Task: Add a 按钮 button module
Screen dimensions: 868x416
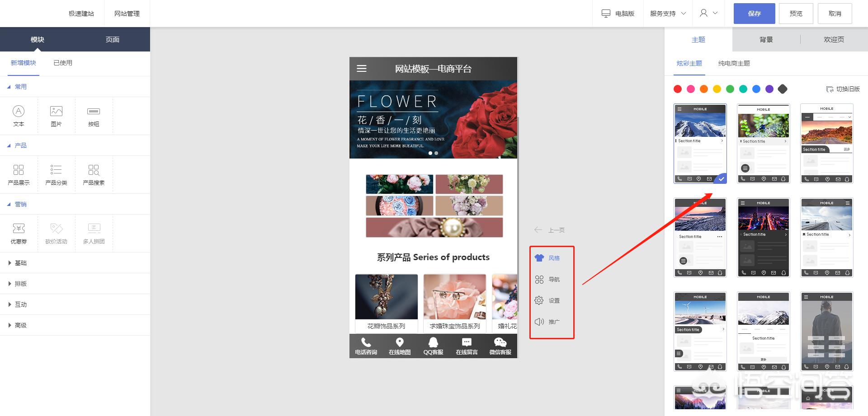Action: point(94,116)
